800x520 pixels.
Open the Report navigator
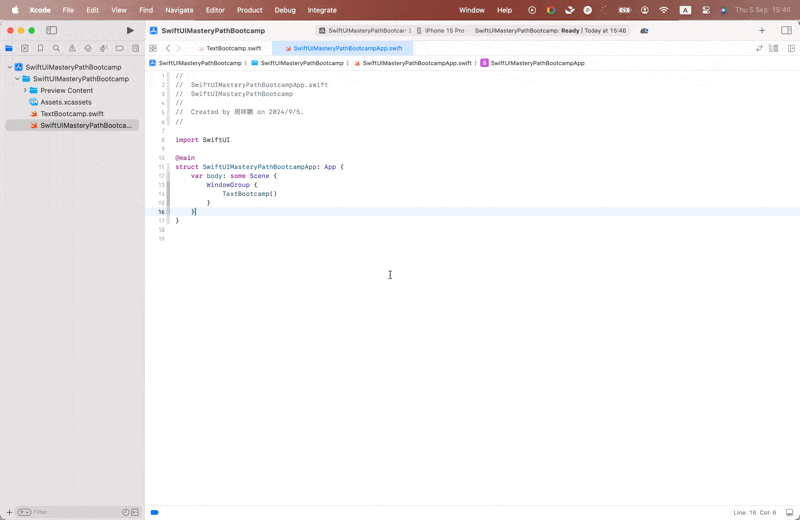[135, 48]
